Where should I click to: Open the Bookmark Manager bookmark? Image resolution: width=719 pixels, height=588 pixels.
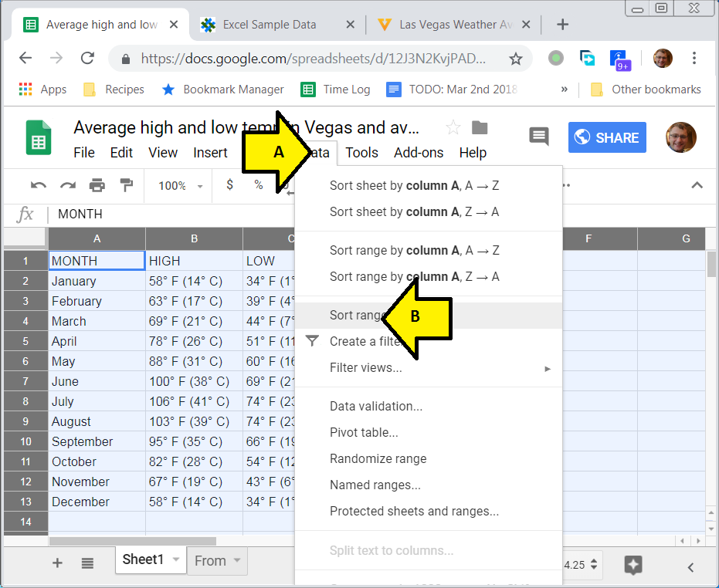223,90
